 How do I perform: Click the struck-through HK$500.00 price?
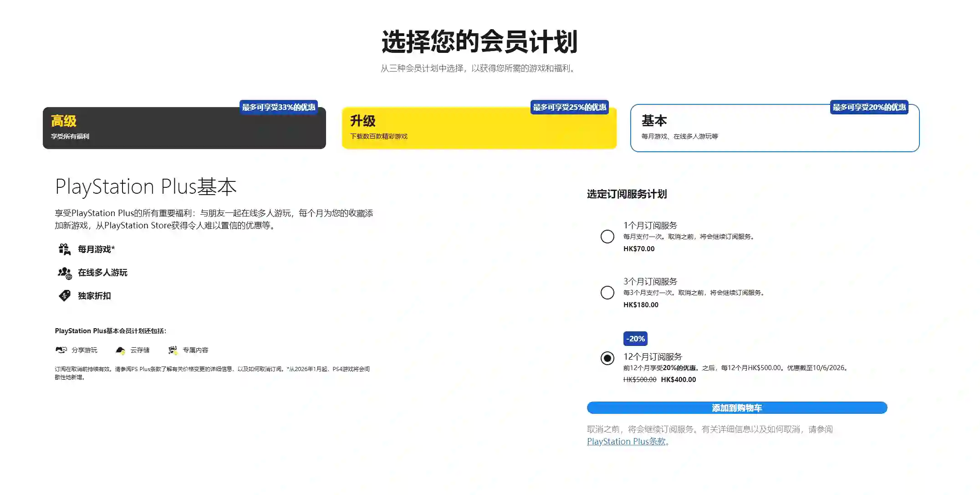click(x=640, y=380)
